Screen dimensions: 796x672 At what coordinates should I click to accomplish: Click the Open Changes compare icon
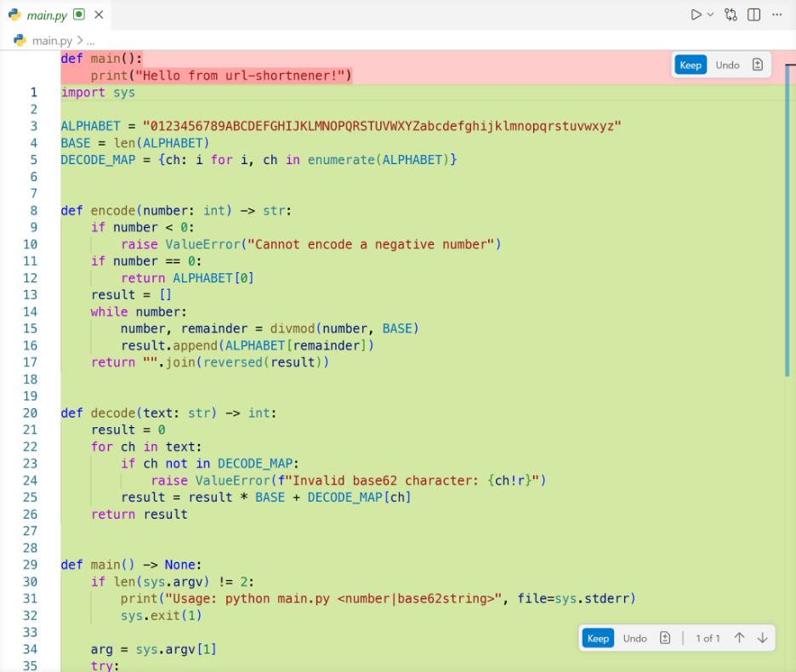[731, 14]
